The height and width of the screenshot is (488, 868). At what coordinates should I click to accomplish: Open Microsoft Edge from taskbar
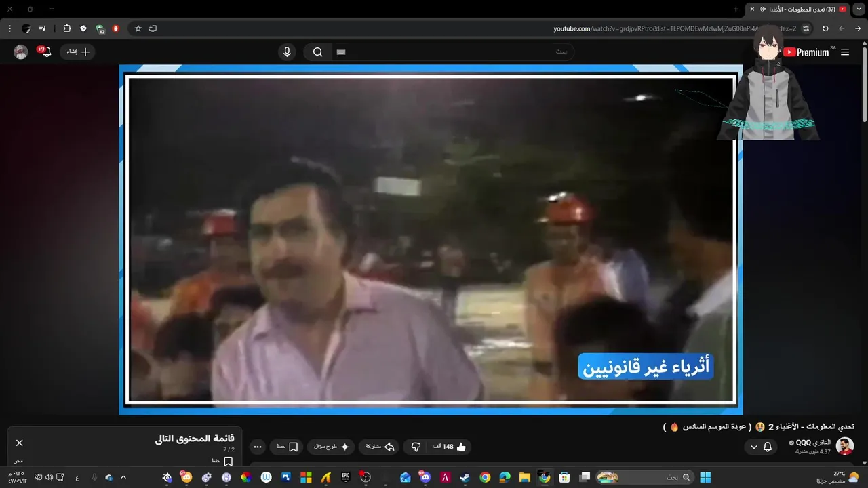pos(505,477)
